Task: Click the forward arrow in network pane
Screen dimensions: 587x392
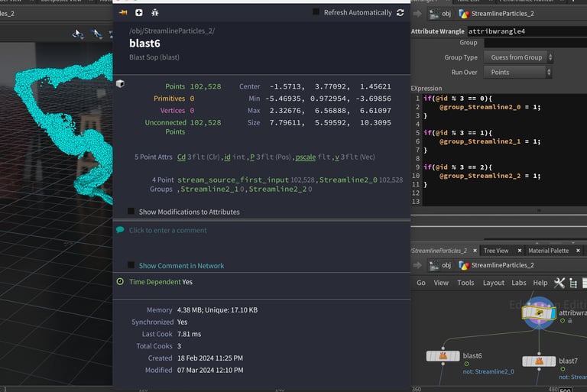Action: click(x=417, y=265)
